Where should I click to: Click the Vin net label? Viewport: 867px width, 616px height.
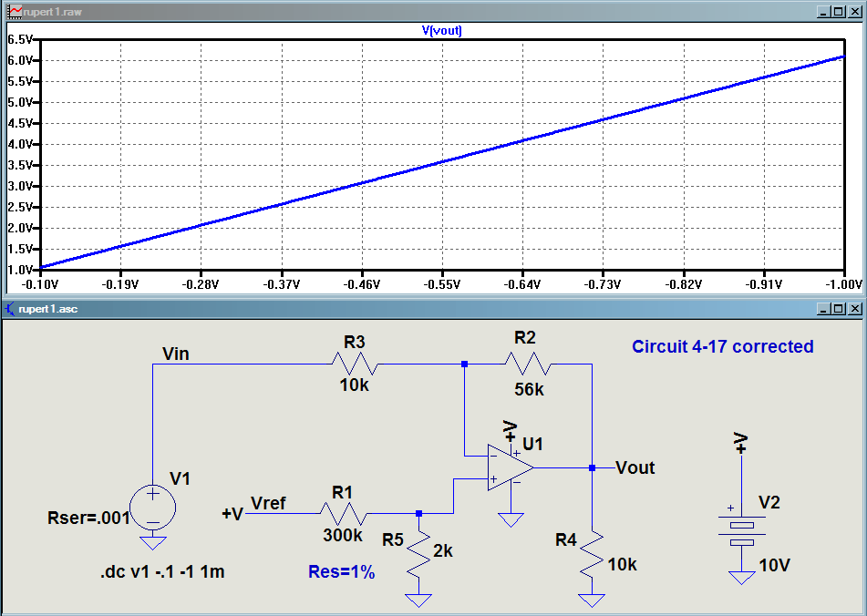click(x=176, y=354)
